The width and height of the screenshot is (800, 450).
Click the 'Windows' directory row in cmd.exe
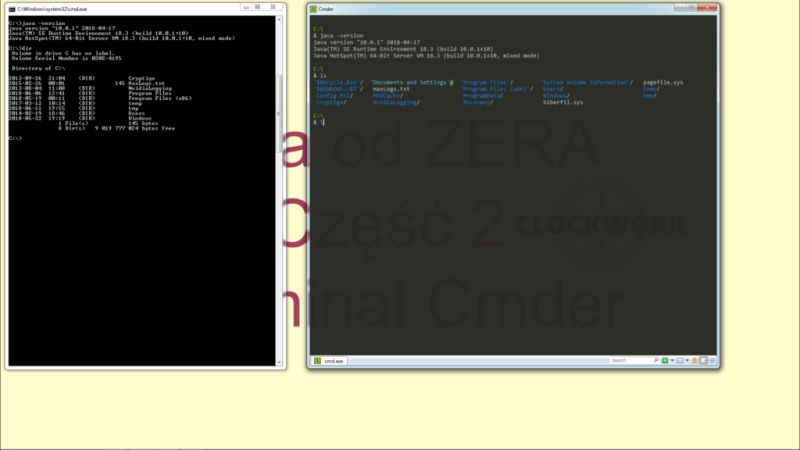tap(80, 118)
